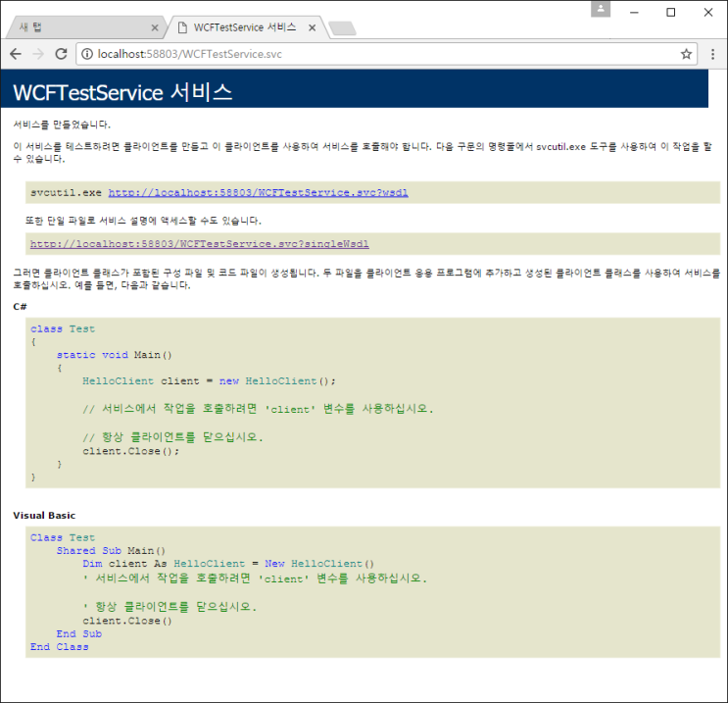Reload the current page
728x703 pixels.
coord(62,54)
